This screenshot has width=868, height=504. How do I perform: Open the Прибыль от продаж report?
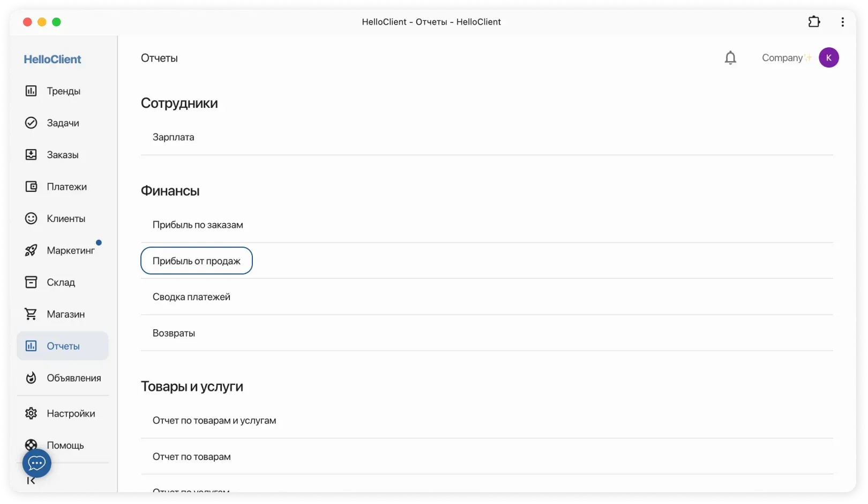197,261
